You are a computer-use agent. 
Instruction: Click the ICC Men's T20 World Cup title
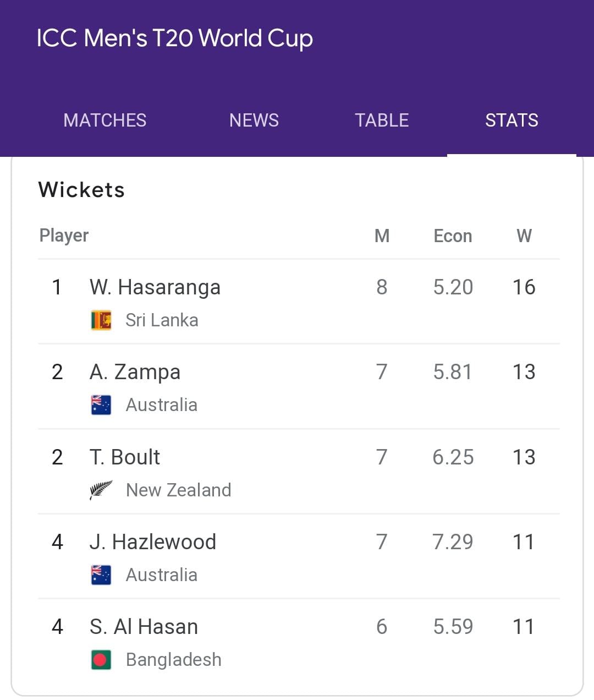(175, 39)
